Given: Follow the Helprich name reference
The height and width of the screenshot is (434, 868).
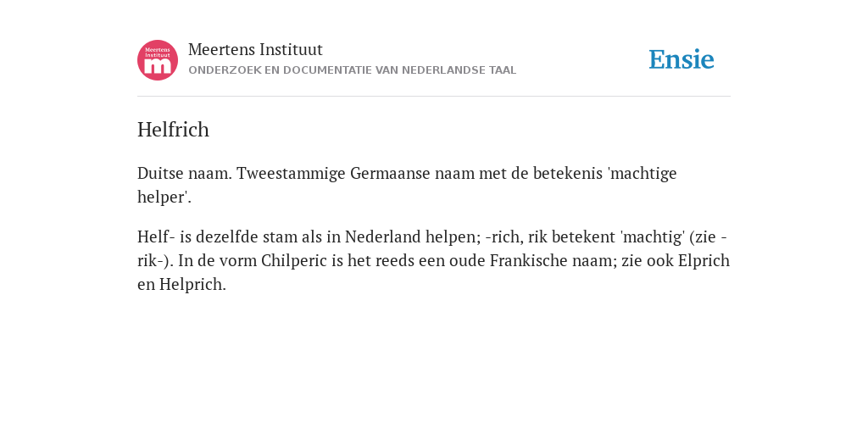Looking at the screenshot, I should pyautogui.click(x=192, y=284).
